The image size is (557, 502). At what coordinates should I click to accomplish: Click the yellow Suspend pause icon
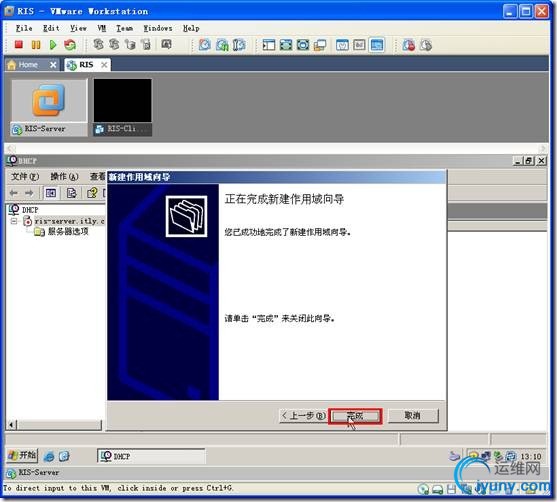(x=36, y=45)
